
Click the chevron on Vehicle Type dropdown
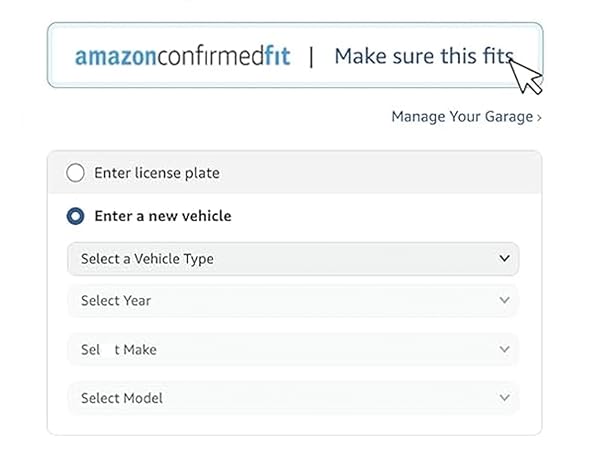pyautogui.click(x=504, y=258)
